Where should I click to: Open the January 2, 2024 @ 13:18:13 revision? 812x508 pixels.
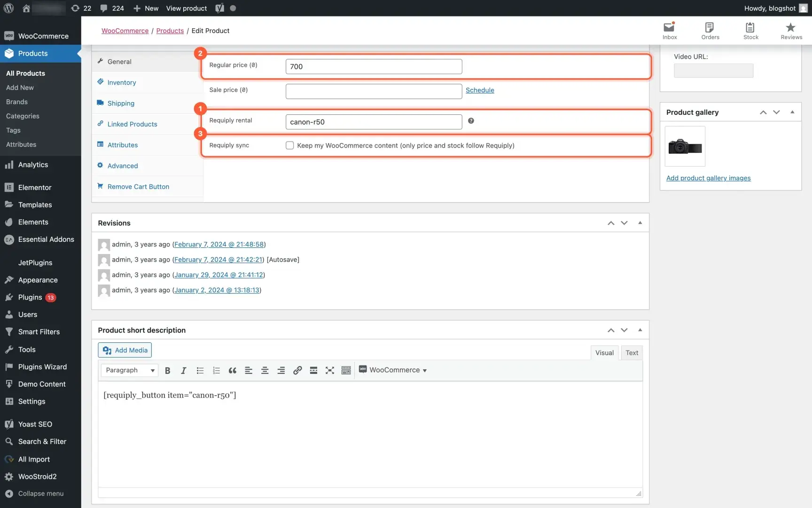pos(217,290)
